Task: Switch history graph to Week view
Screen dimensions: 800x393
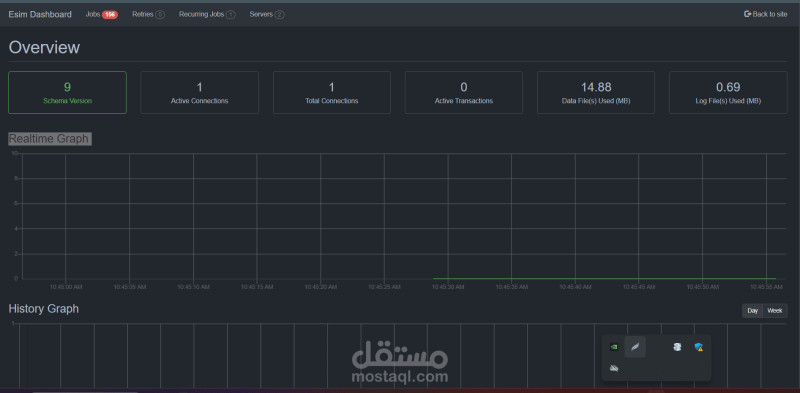Action: 775,311
